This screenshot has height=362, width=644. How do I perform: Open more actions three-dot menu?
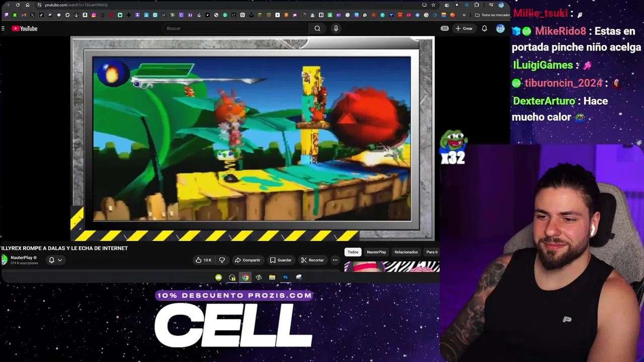pos(335,260)
